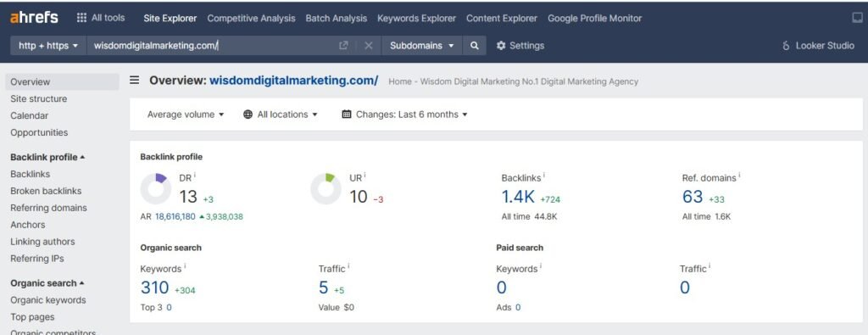Screen dimensions: 868x335
Task: Click the UR donut chart
Action: point(325,189)
